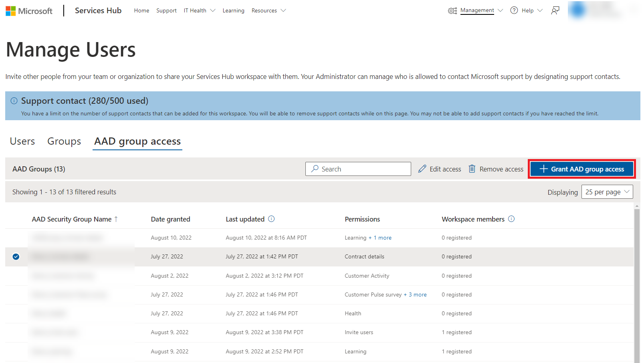Click the Help question mark icon
The image size is (644, 363).
point(514,10)
